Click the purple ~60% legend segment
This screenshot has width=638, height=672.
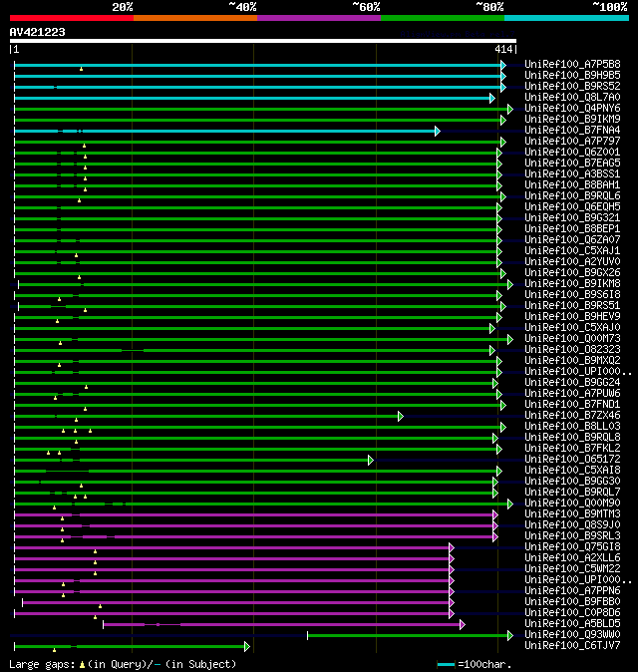point(319,18)
